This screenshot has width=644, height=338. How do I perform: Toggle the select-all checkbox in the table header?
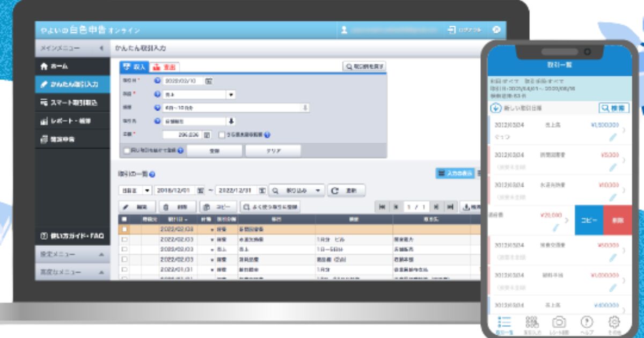click(125, 219)
